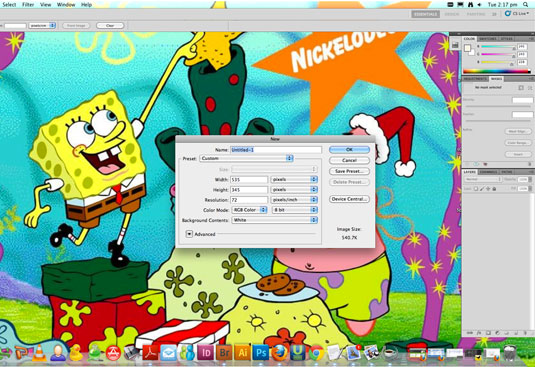Image resolution: width=535 pixels, height=367 pixels.
Task: Open the CS Live dropdown
Action: (x=517, y=14)
